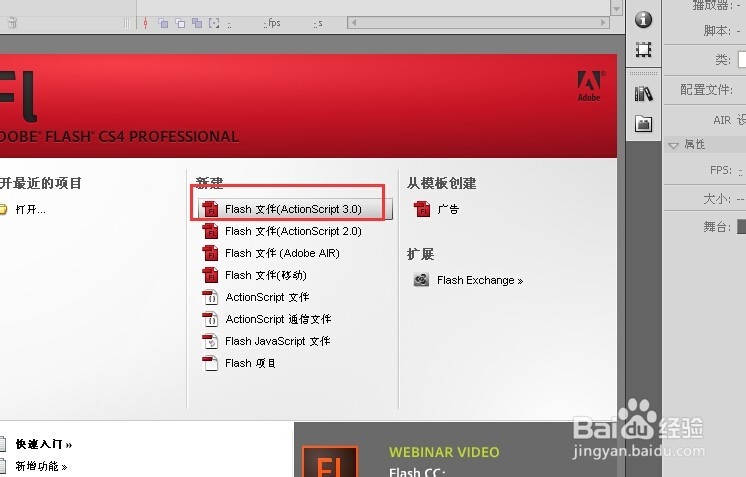Open the 新增功能 » link
Image resolution: width=746 pixels, height=477 pixels.
41,466
